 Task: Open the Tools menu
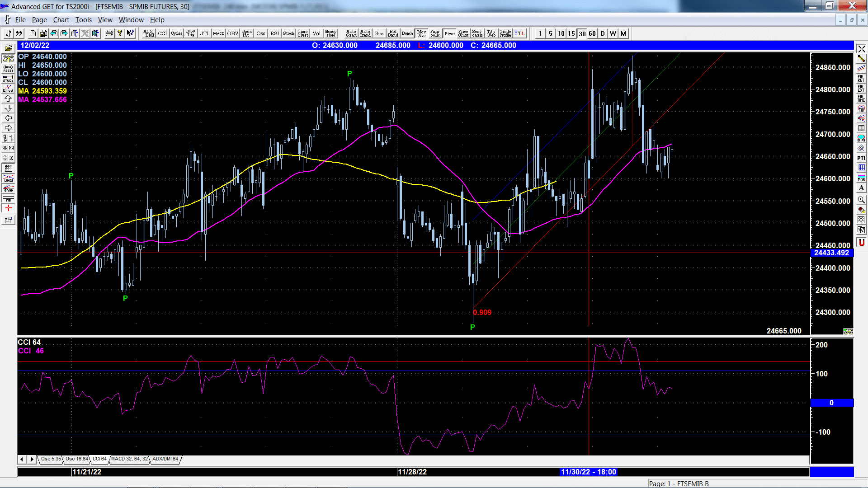[x=84, y=20]
